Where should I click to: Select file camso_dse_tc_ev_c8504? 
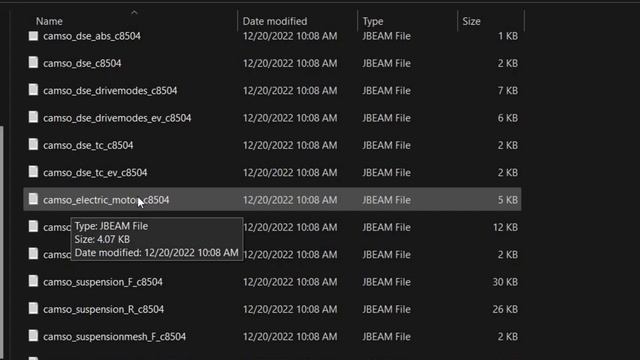[x=95, y=173]
